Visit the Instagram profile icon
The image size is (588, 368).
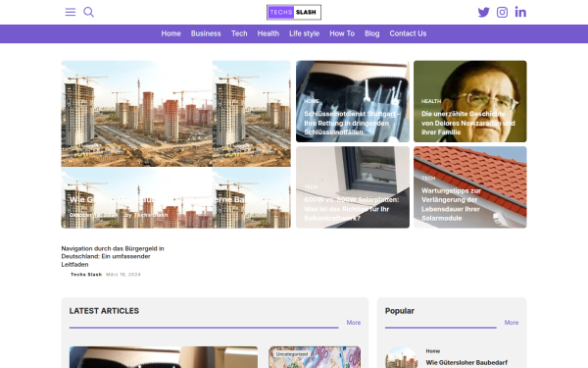[502, 12]
